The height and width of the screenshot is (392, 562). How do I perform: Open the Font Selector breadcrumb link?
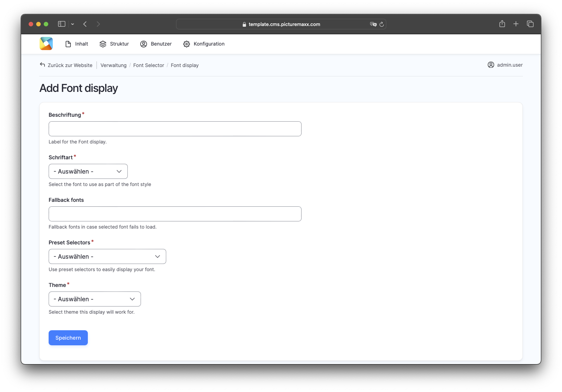coord(149,65)
